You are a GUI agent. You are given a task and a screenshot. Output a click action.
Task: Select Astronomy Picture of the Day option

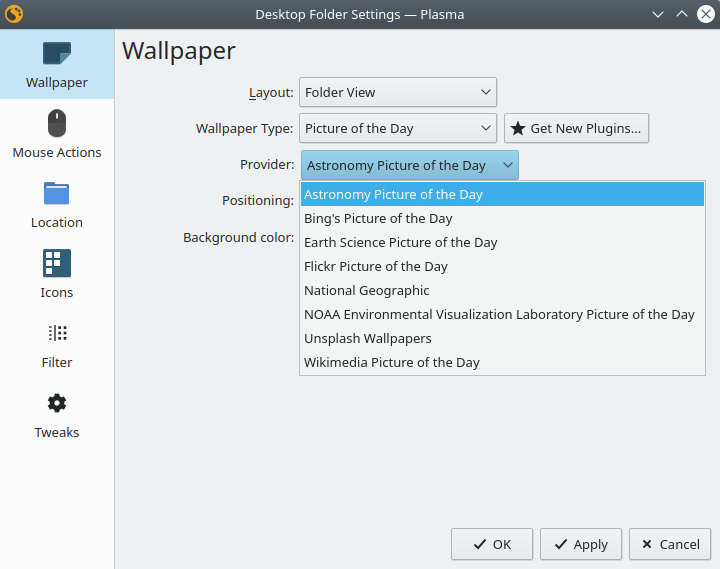click(x=394, y=194)
